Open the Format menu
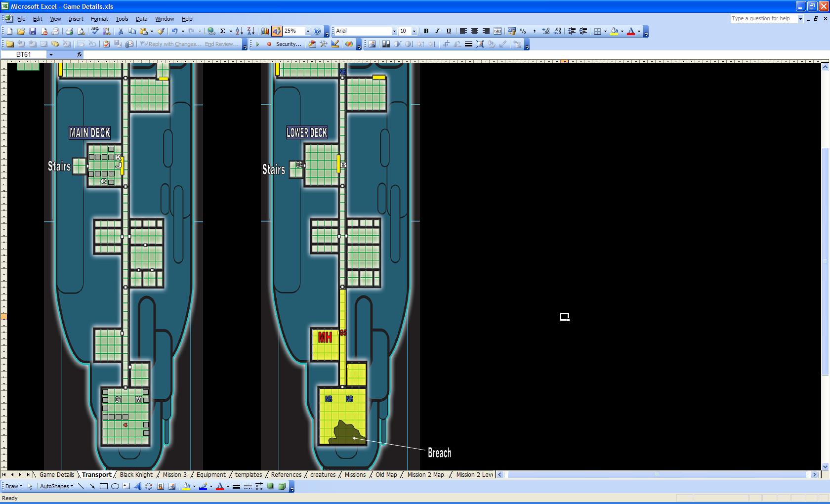Image resolution: width=830 pixels, height=504 pixels. pos(99,19)
